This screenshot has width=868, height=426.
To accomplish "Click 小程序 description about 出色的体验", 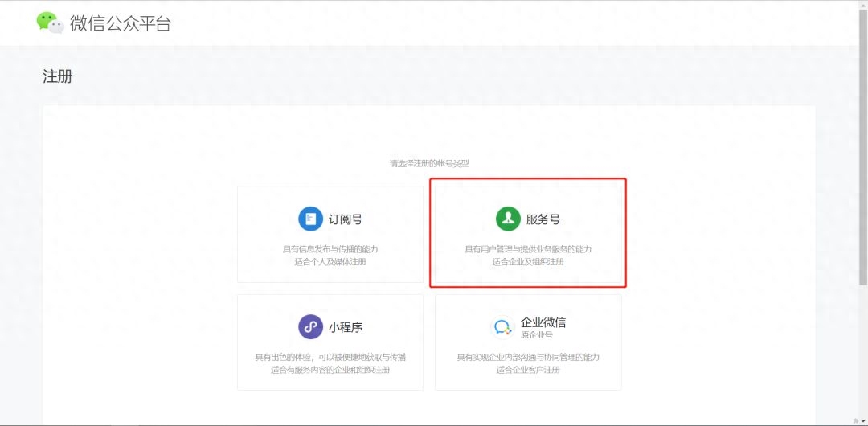I will (x=330, y=357).
